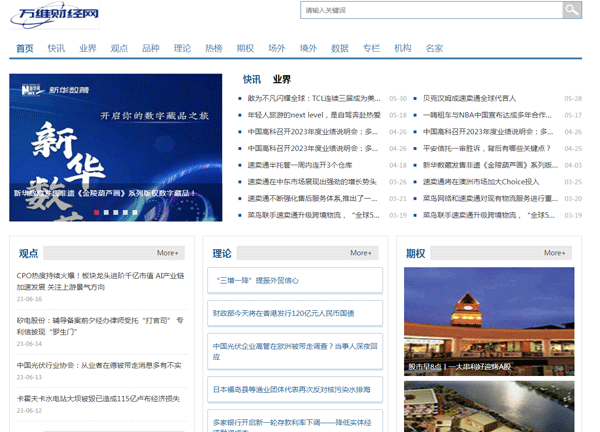
Task: Click More+ in the 期权 section
Action: click(x=554, y=253)
